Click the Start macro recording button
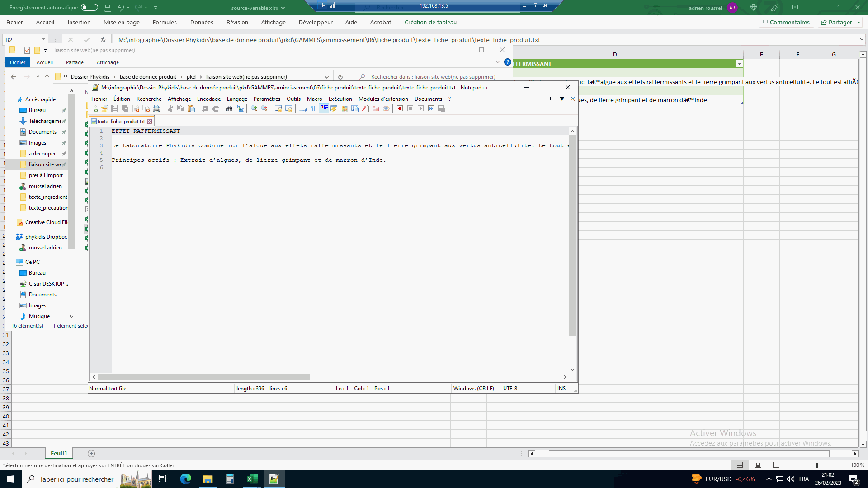 pyautogui.click(x=400, y=108)
